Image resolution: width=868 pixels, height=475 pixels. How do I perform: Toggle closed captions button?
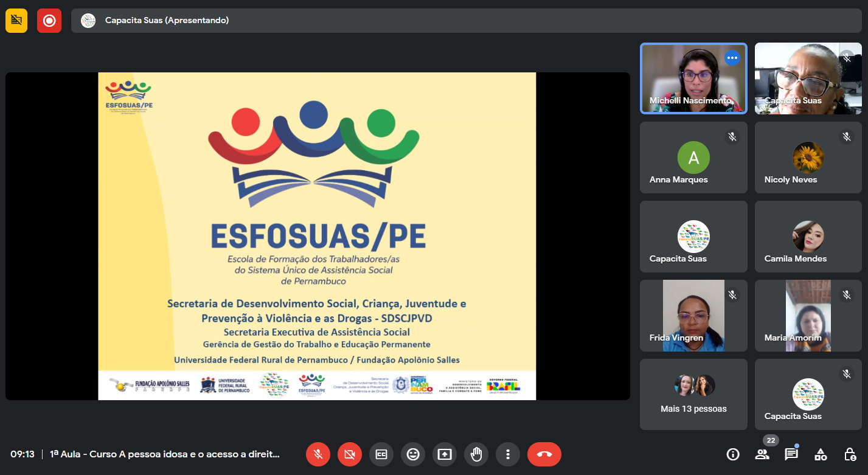tap(381, 454)
